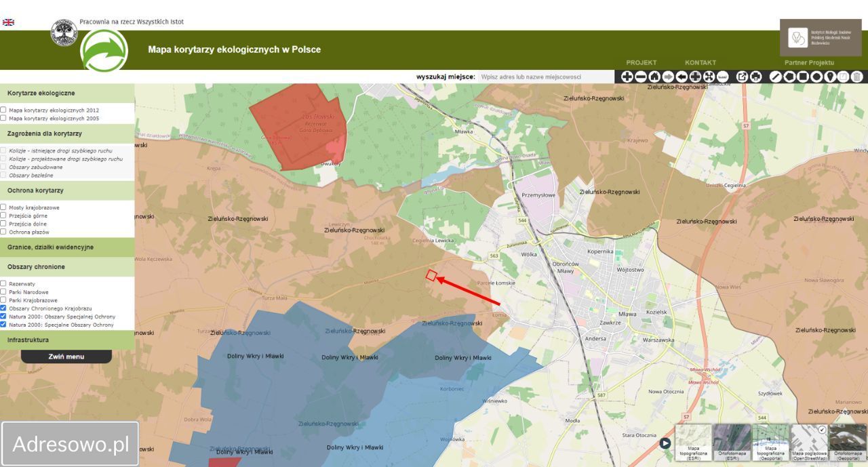Click the zoom out minus tool
Screen dimensions: 868x467
pyautogui.click(x=641, y=77)
